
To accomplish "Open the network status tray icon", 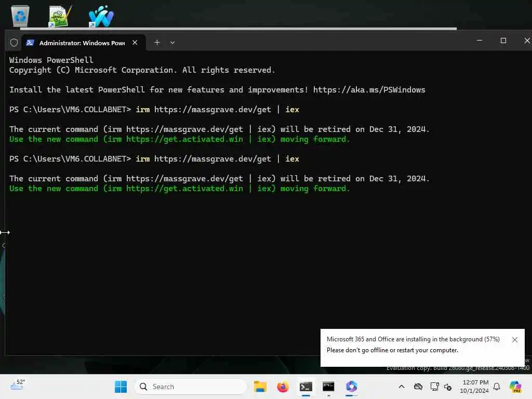I will click(x=435, y=387).
